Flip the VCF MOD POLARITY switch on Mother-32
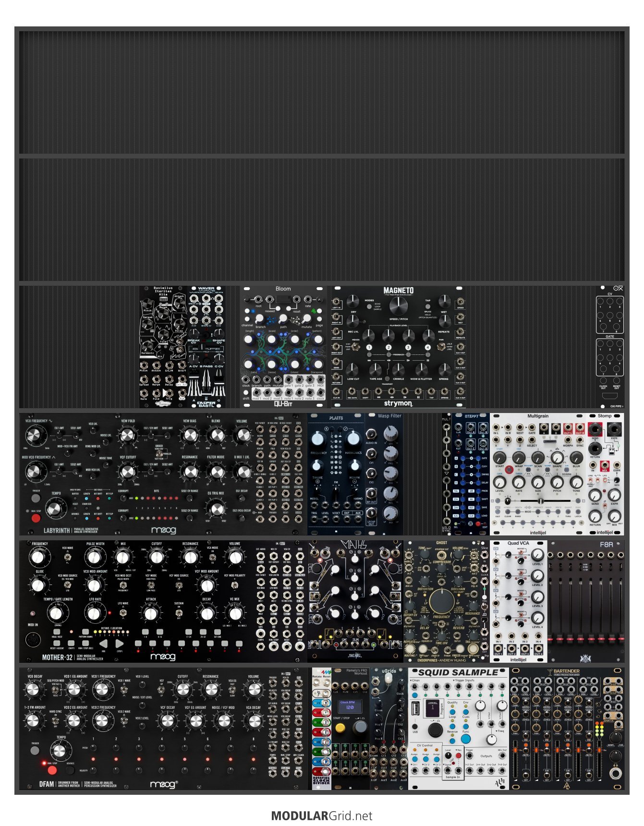Screen dimensions: 644x826 pos(234,584)
